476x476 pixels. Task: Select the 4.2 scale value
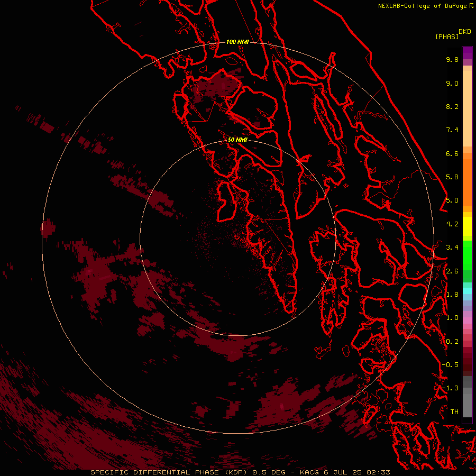[x=452, y=224]
